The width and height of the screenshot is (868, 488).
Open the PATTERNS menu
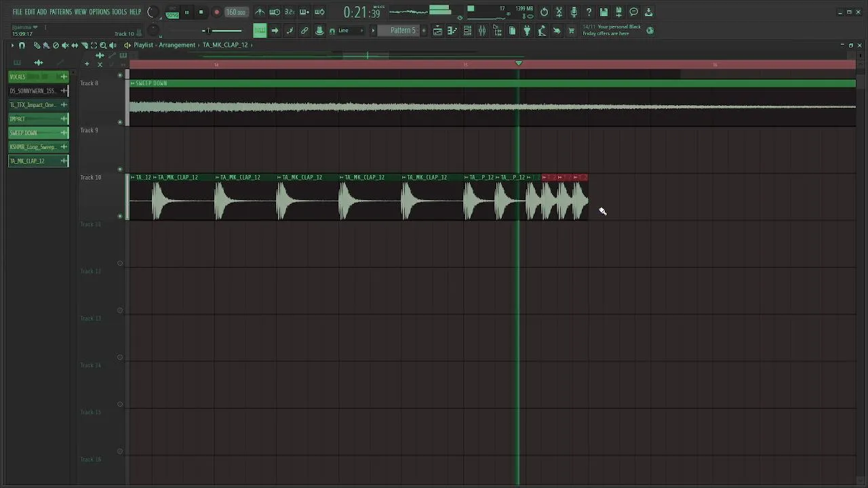[x=60, y=12]
